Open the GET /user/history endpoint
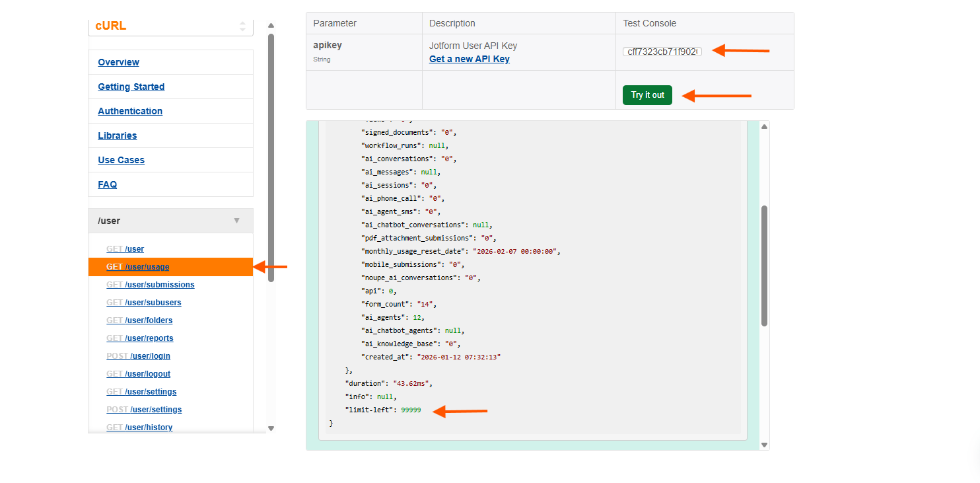Image resolution: width=980 pixels, height=483 pixels. pos(139,427)
